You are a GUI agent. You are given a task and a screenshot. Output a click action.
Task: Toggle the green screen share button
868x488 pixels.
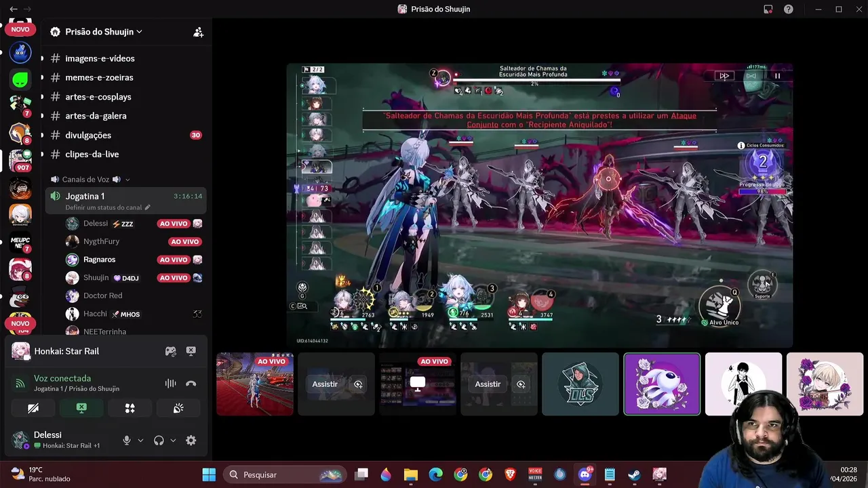coord(81,408)
